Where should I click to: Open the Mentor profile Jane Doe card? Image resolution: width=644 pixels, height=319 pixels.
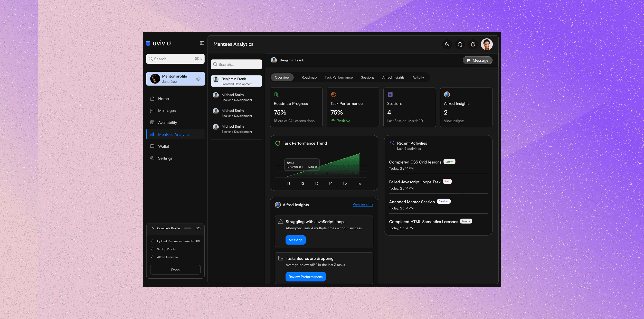click(175, 79)
